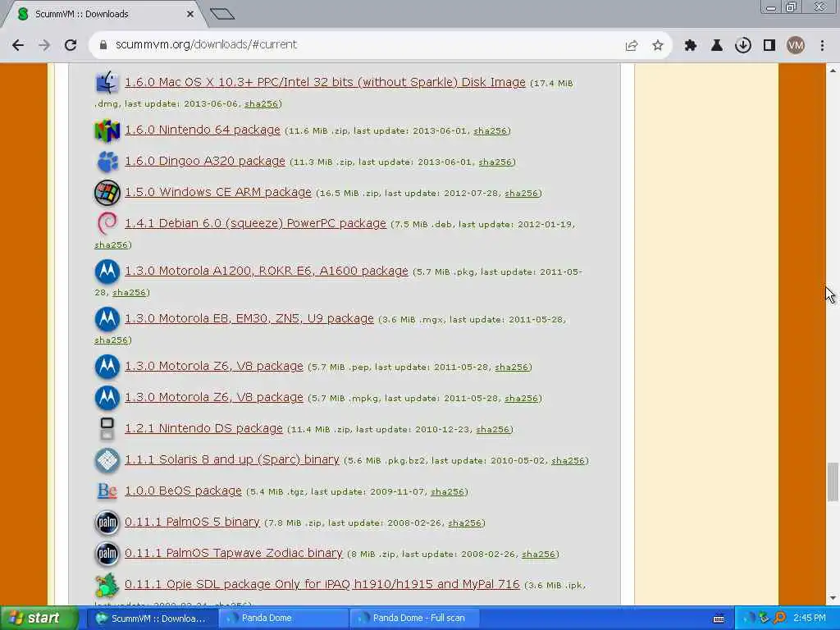Image resolution: width=840 pixels, height=630 pixels.
Task: Switch to the Panda Dome taskbar window
Action: pyautogui.click(x=283, y=619)
